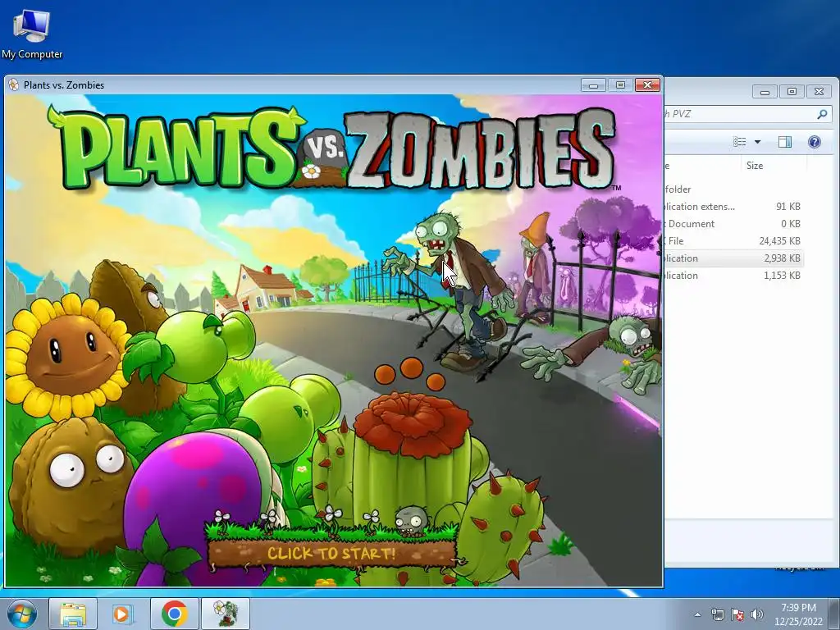Open view options dropdown arrow in Explorer
This screenshot has width=840, height=630.
[x=757, y=142]
